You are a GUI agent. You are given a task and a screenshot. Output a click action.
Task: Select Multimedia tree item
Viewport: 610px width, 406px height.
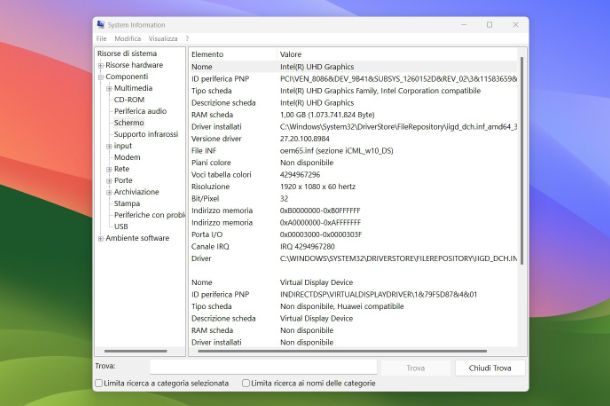pyautogui.click(x=133, y=88)
